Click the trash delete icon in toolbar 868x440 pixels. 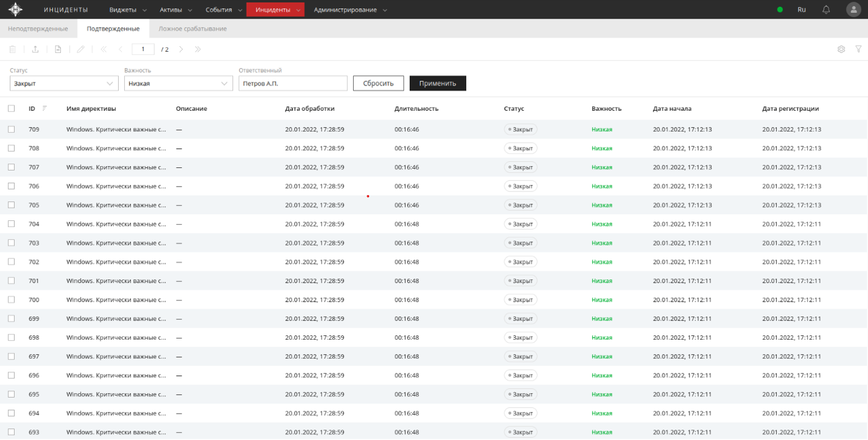(x=12, y=49)
